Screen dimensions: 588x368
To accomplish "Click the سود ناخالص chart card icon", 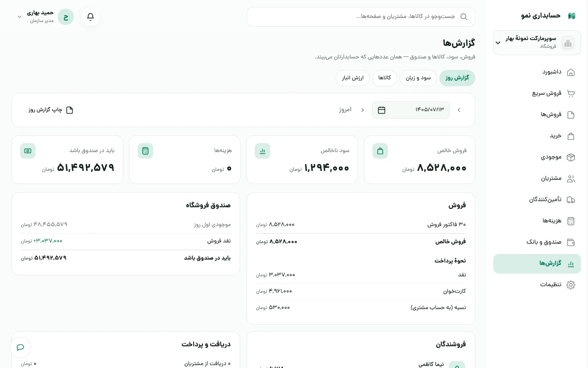I will (x=263, y=151).
